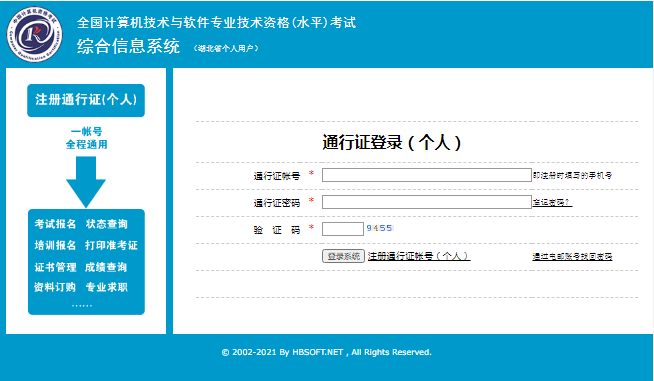Screen dimensions: 654x381
Task: Open 证书管理 in the sidebar box
Action: (55, 267)
